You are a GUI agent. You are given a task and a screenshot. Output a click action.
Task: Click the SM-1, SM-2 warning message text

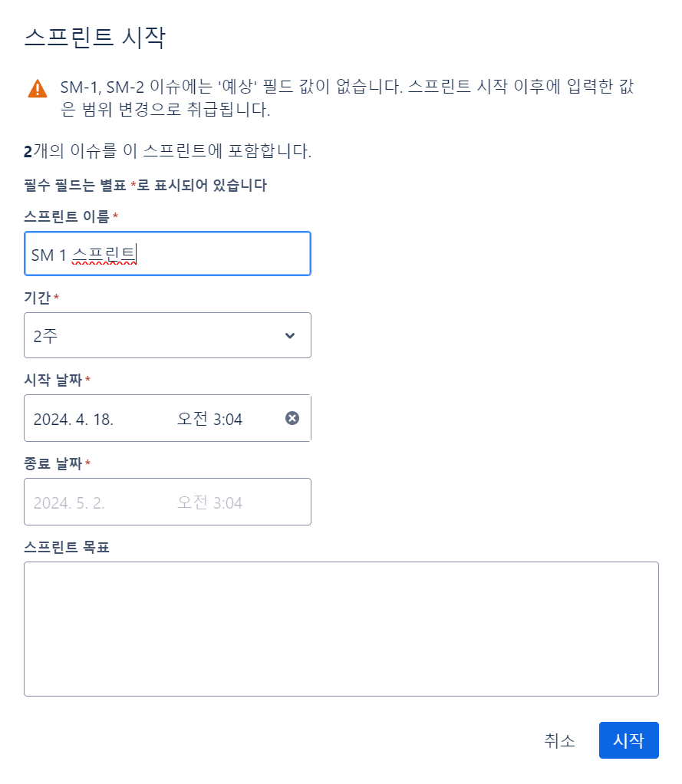pos(347,98)
